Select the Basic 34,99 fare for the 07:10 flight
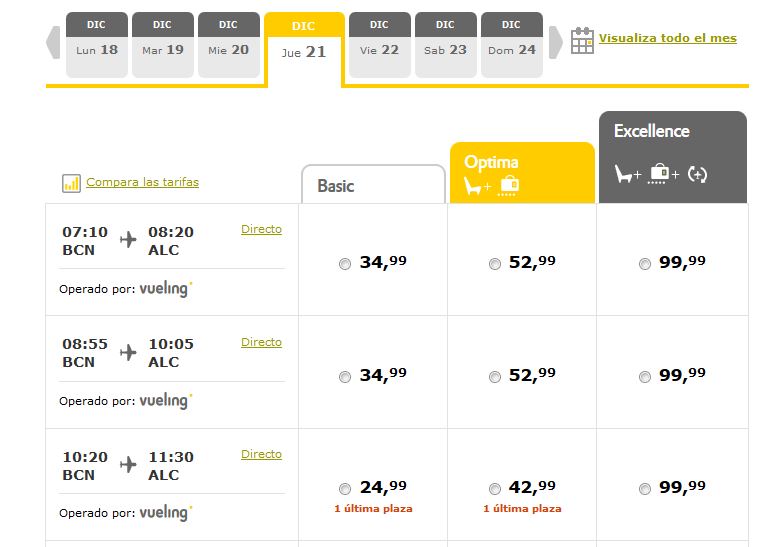 pos(345,264)
